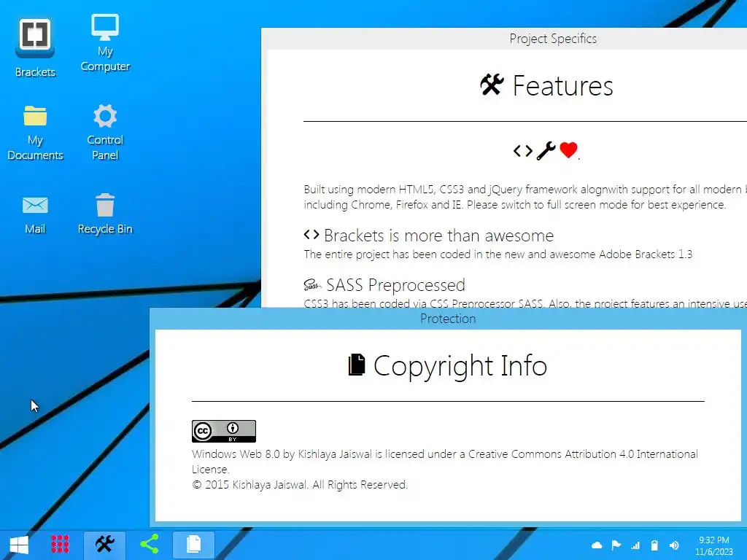Click the flag icon in system tray

coord(616,545)
